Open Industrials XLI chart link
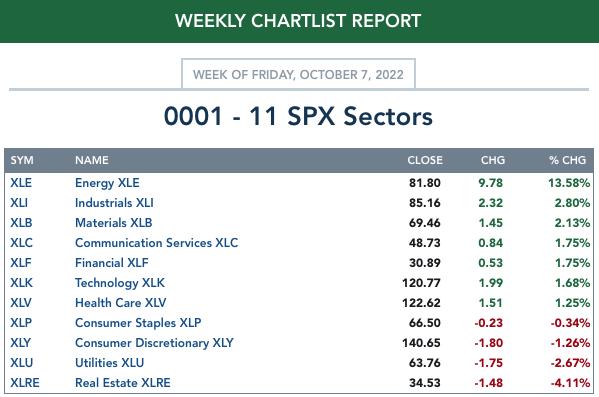The width and height of the screenshot is (599, 397). pyautogui.click(x=114, y=203)
